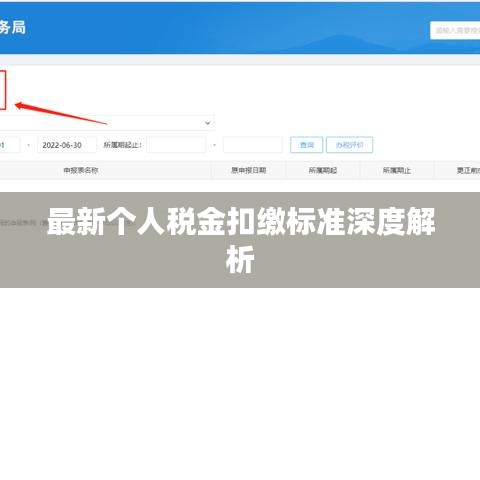The width and height of the screenshot is (480, 480).
Task: Click the 原申报日期 column header
Action: click(249, 170)
